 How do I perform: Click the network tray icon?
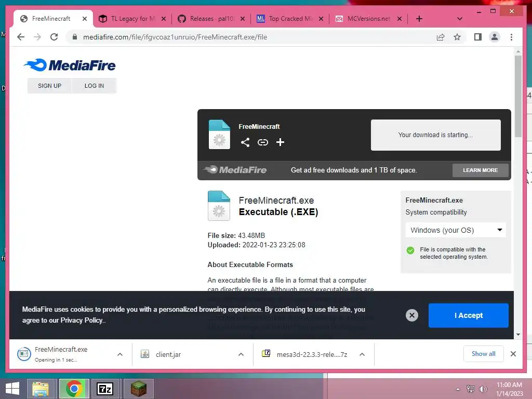pyautogui.click(x=471, y=389)
